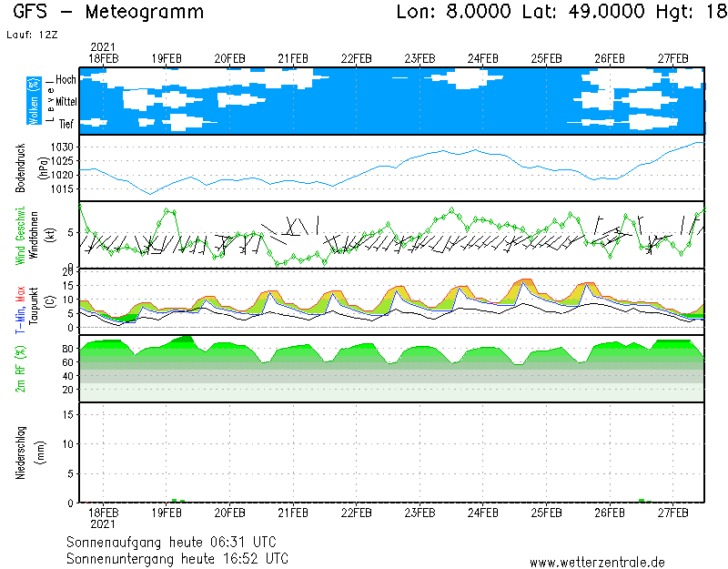Click the 24FEB marker on top axis

pos(482,58)
